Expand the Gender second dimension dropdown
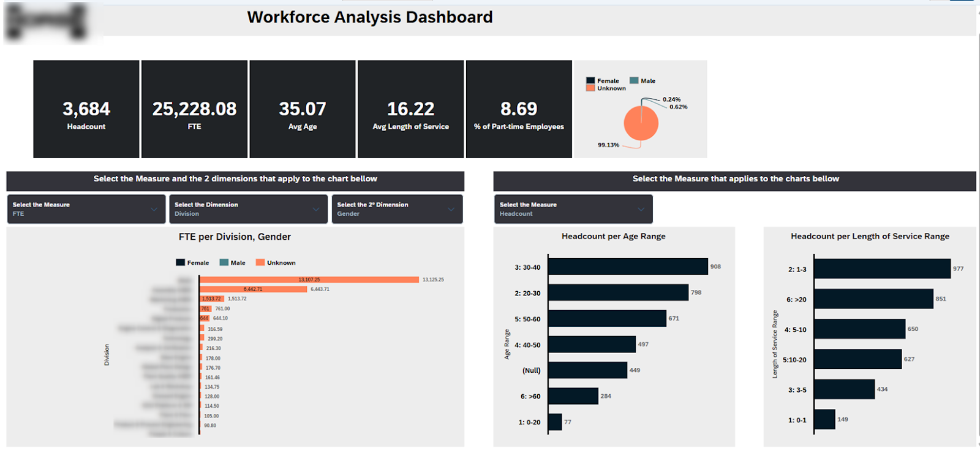 pos(451,209)
